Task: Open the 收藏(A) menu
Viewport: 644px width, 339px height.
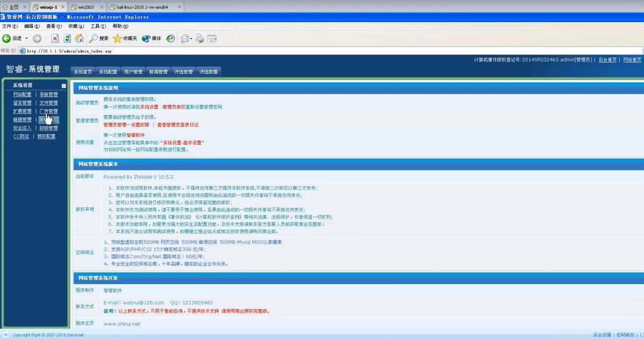Action: [76, 26]
